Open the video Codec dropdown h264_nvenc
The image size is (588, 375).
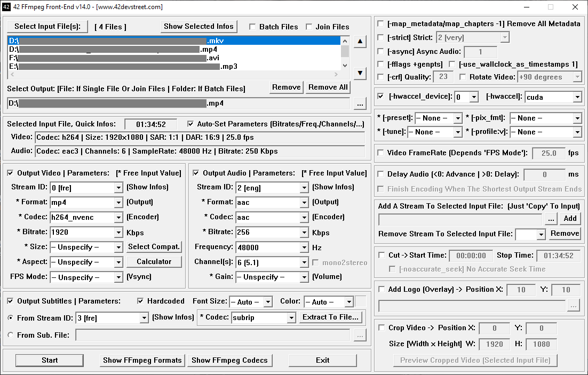point(118,218)
